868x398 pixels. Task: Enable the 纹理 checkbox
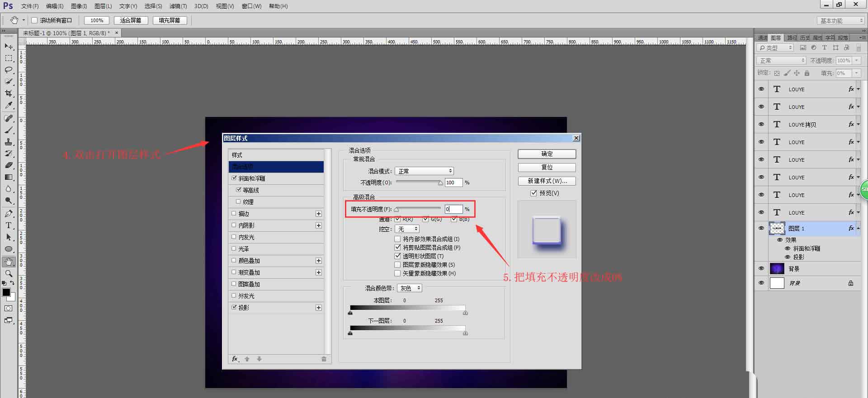pos(239,201)
